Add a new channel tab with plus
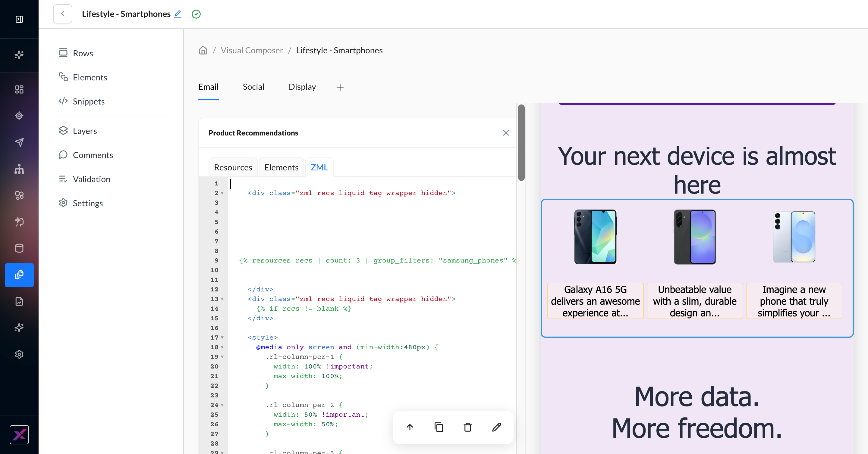868x454 pixels. (340, 87)
